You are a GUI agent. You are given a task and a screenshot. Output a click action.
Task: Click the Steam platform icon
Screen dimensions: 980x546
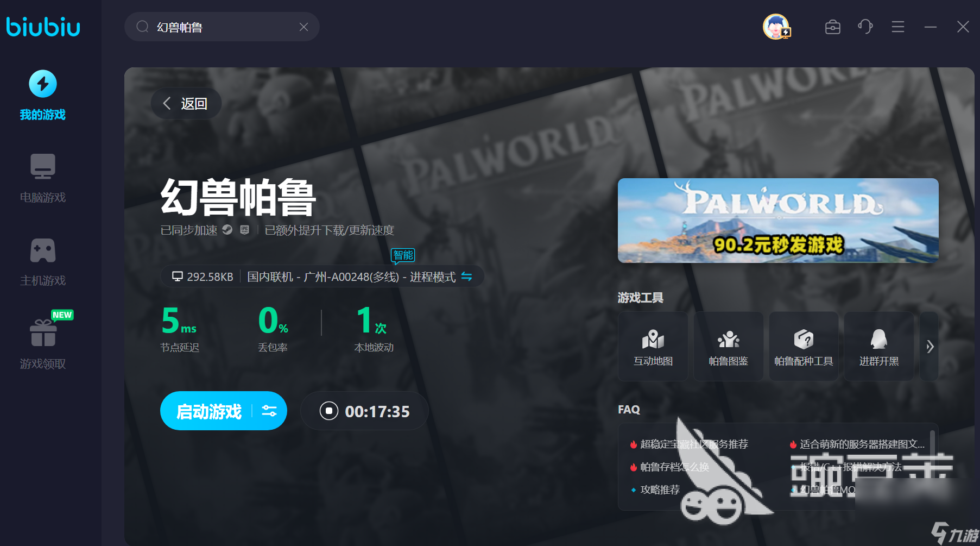(x=227, y=230)
